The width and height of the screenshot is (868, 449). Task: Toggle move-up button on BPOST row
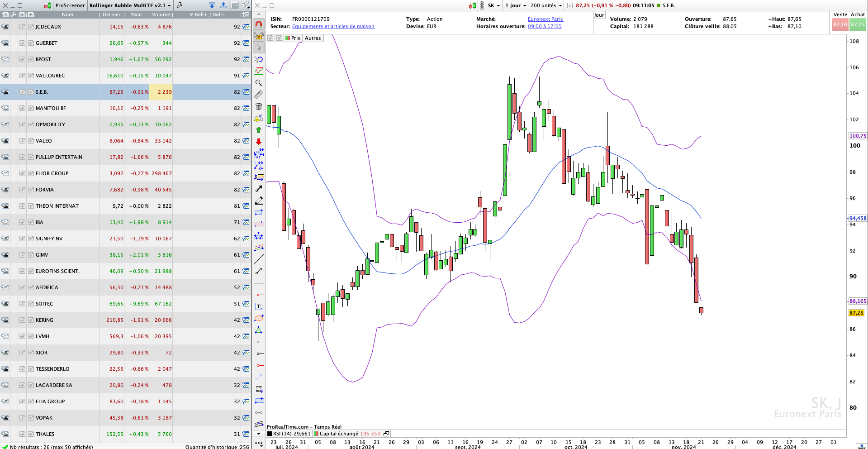coord(31,59)
